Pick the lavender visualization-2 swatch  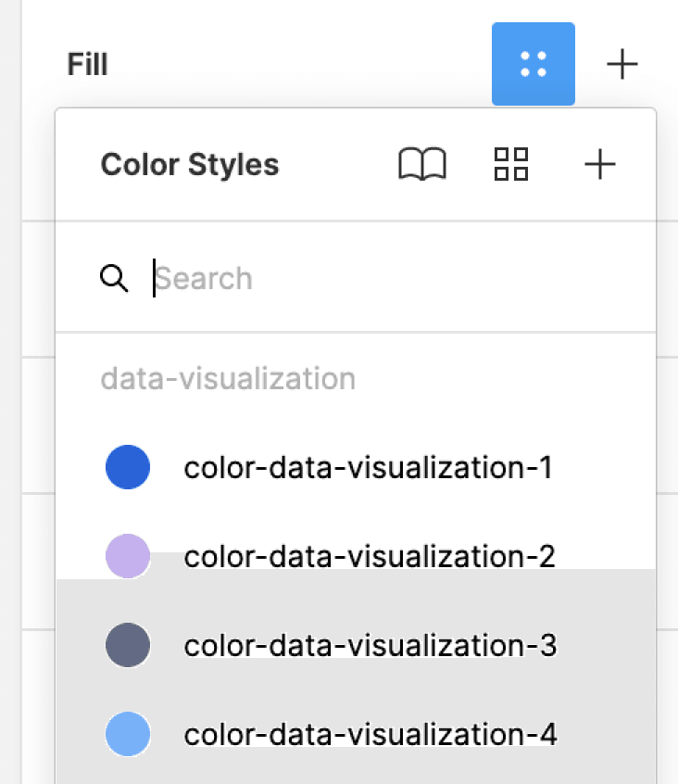[x=128, y=556]
